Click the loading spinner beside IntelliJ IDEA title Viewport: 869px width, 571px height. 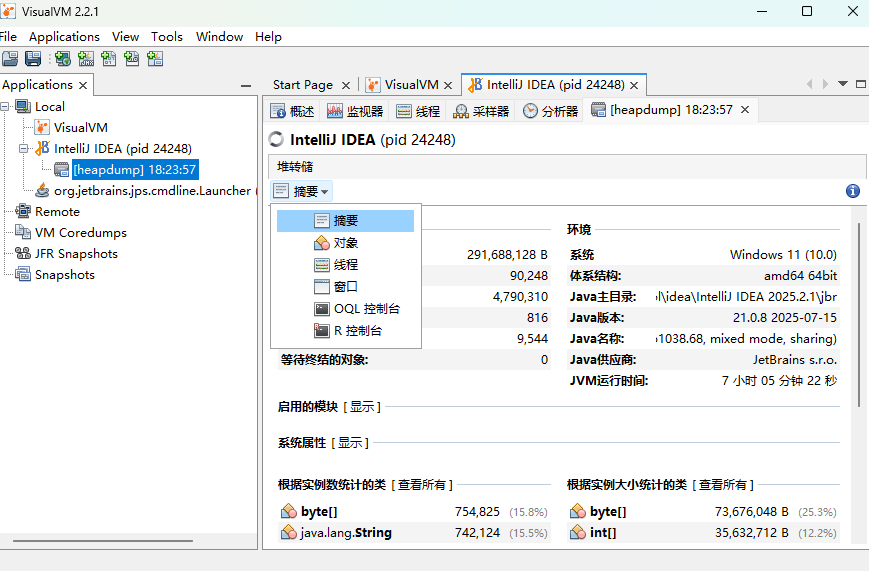276,140
